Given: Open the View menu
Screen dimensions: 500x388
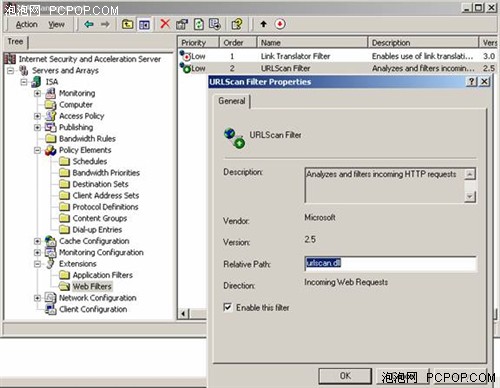Looking at the screenshot, I should 56,24.
